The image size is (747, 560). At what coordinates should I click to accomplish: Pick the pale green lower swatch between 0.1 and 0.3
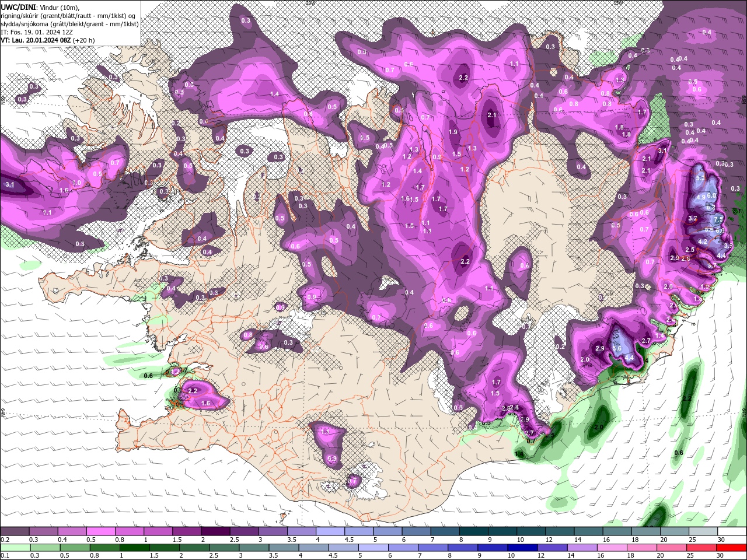(x=15, y=548)
